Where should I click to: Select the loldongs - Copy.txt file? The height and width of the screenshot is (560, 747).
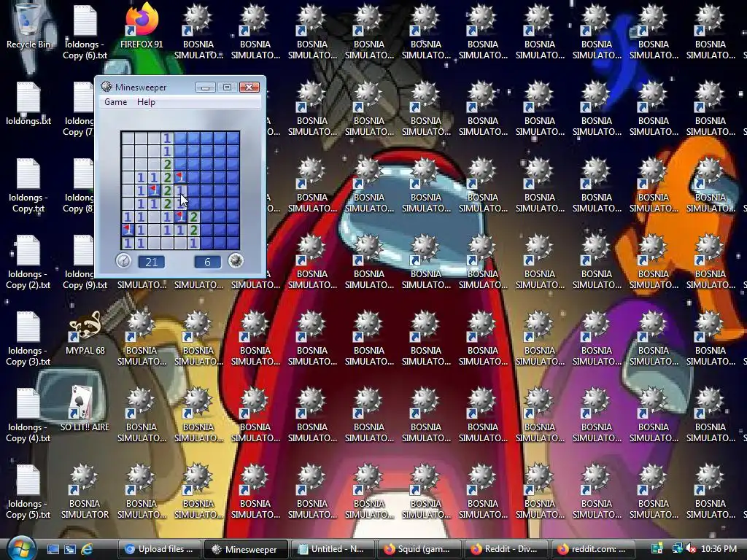pos(28,185)
